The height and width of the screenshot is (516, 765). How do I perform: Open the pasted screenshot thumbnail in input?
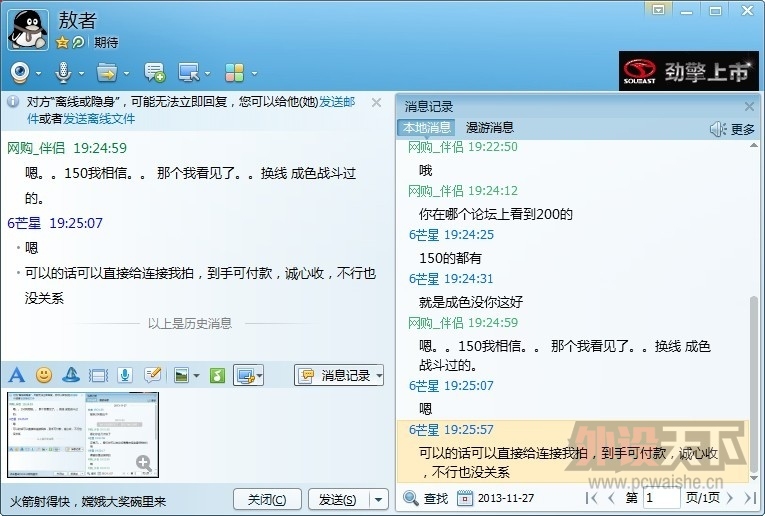tap(83, 435)
